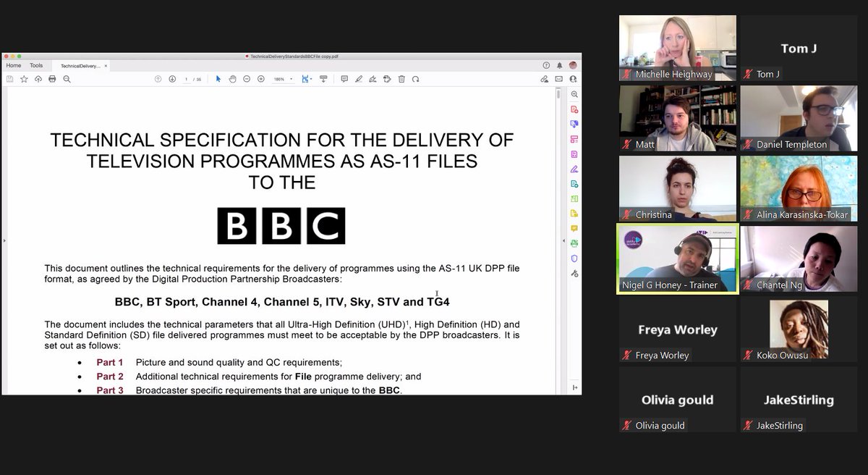Click the Zoom in plus icon
This screenshot has height=475, width=868.
[x=260, y=79]
